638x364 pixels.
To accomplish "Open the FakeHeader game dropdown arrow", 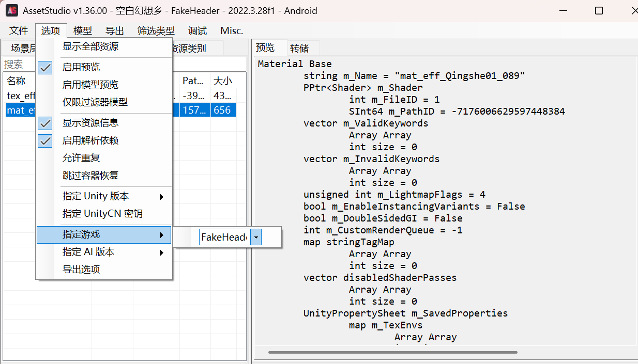I will pyautogui.click(x=256, y=237).
